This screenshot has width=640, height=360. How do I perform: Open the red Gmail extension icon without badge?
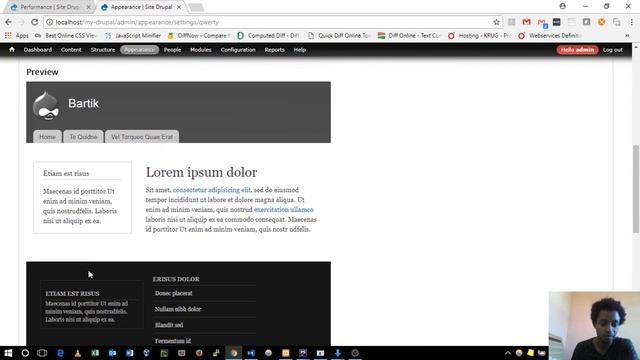(x=527, y=22)
